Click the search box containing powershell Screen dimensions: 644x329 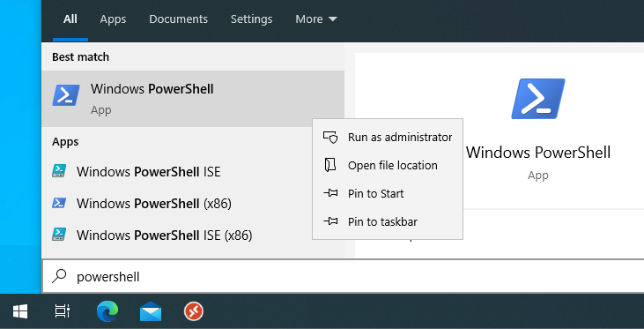[343, 276]
